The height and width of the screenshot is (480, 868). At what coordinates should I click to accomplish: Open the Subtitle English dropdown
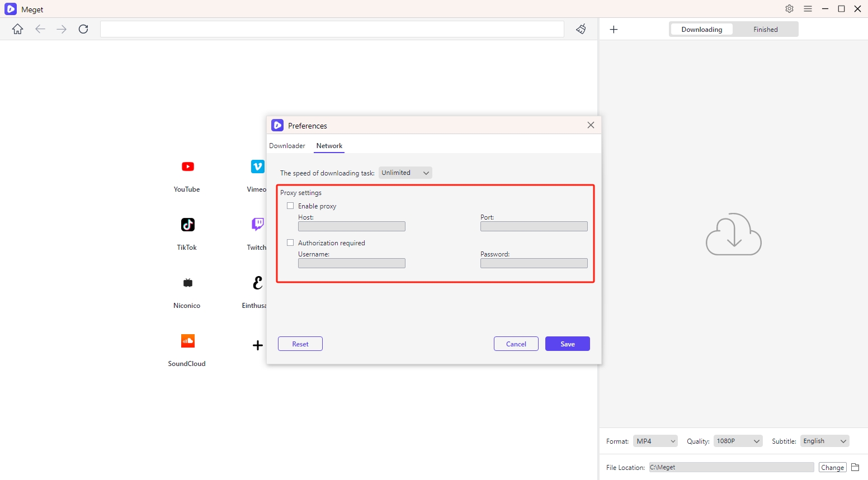coord(825,441)
